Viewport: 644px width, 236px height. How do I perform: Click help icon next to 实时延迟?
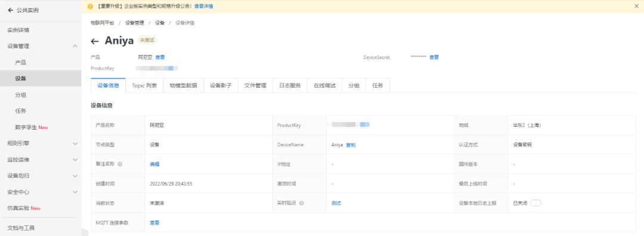pos(302,203)
